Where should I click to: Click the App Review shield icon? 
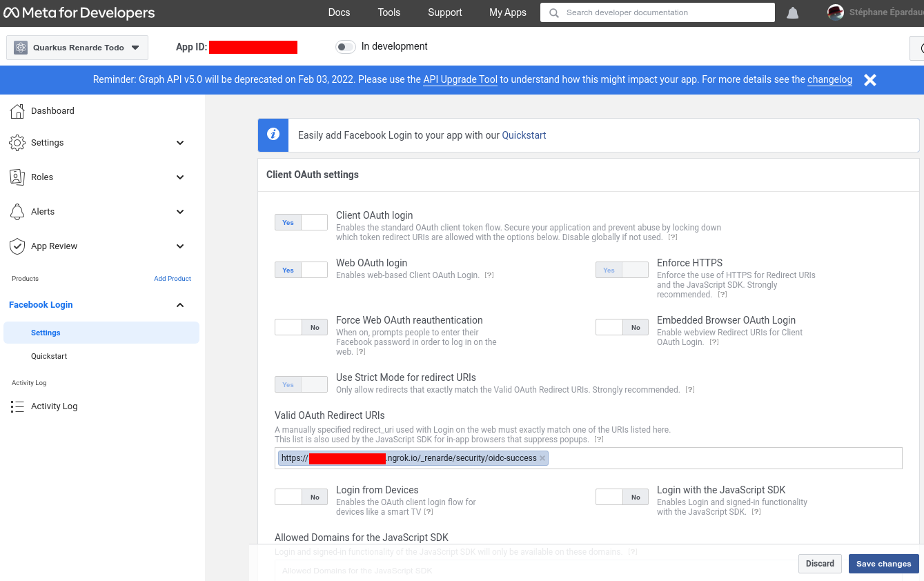[17, 246]
